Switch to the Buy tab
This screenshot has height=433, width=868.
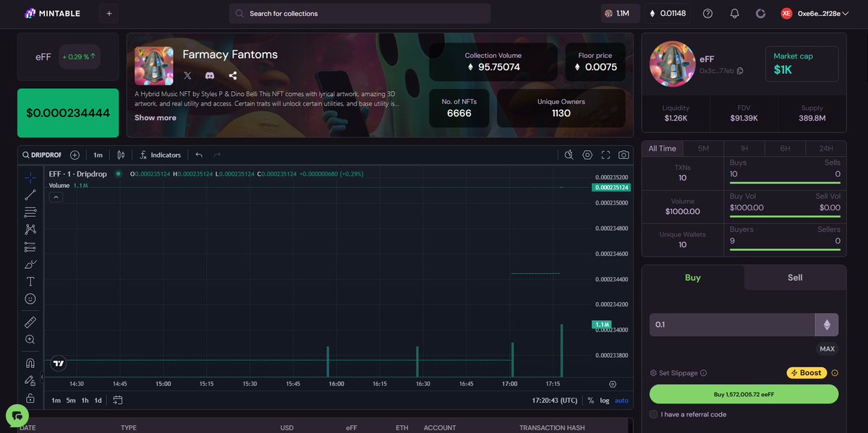click(693, 278)
